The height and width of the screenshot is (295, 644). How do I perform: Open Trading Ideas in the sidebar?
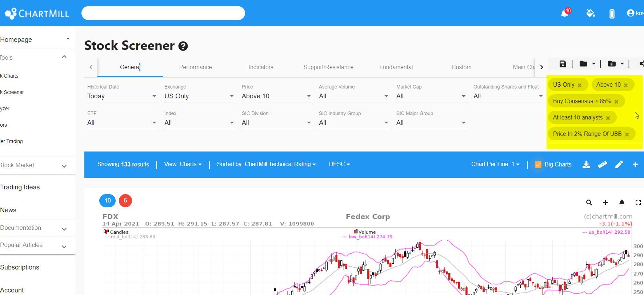(20, 187)
